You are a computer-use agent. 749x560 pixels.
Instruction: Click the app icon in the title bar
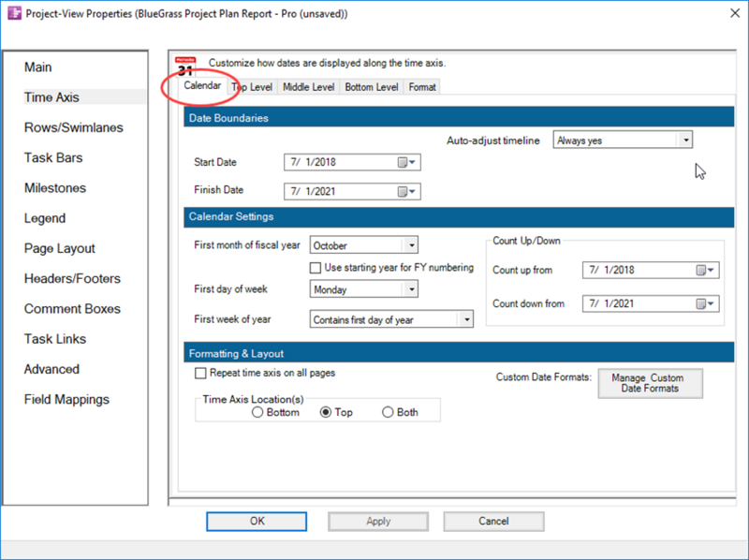pos(14,13)
